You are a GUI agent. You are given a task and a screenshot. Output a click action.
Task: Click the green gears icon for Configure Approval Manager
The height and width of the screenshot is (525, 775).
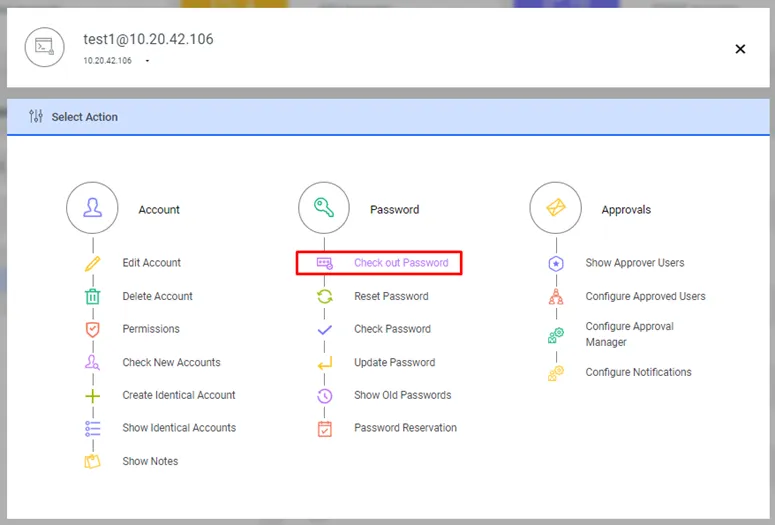pyautogui.click(x=556, y=335)
